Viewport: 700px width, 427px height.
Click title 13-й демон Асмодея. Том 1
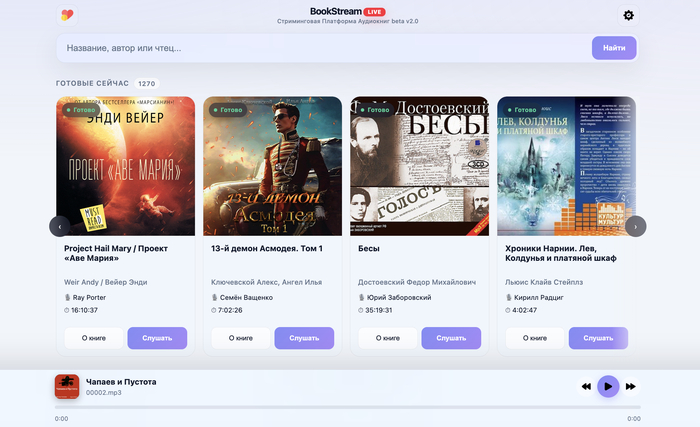267,248
